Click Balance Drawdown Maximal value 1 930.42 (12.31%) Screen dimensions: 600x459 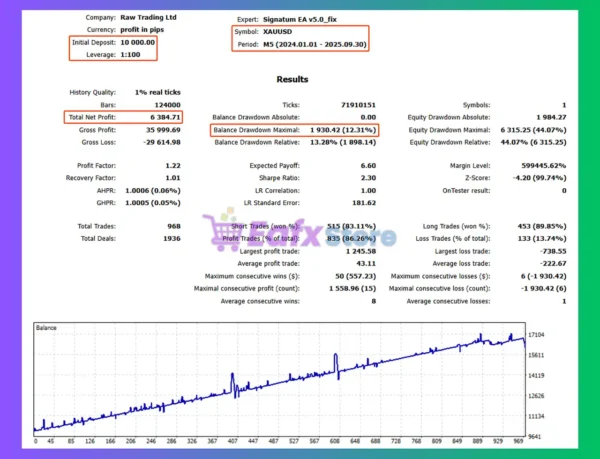(x=343, y=130)
